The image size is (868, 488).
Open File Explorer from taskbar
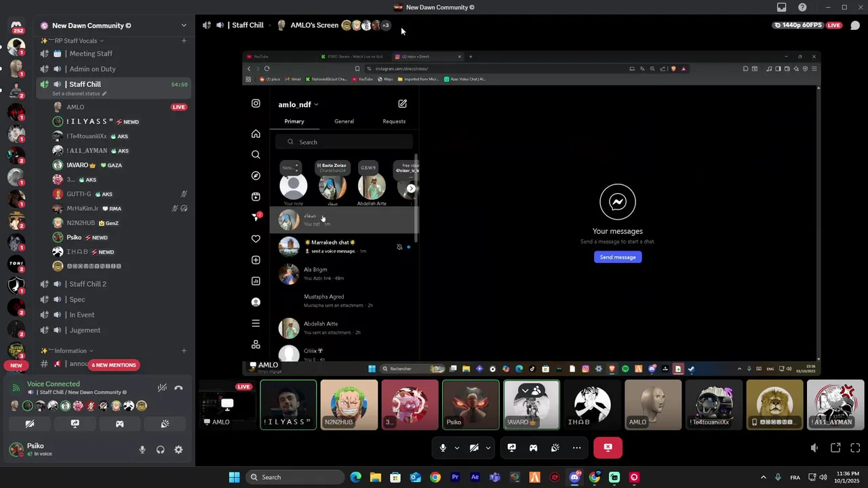pyautogui.click(x=375, y=477)
